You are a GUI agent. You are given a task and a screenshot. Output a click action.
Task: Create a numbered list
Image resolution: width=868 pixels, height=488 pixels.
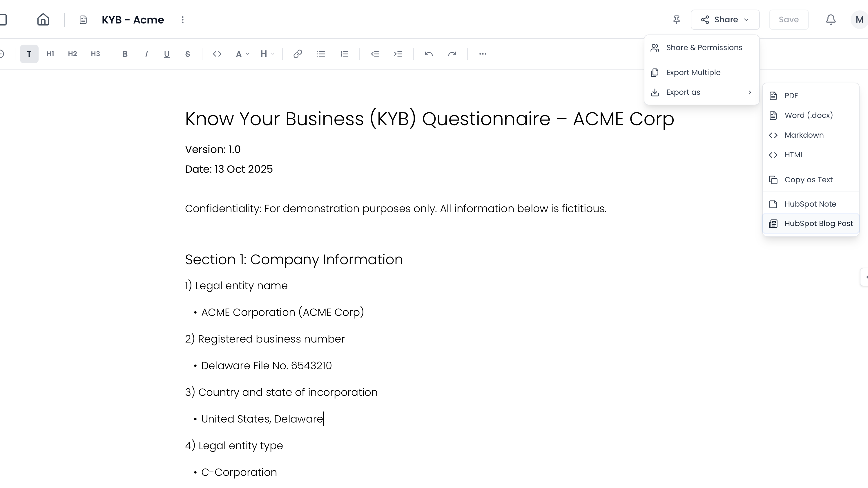344,54
